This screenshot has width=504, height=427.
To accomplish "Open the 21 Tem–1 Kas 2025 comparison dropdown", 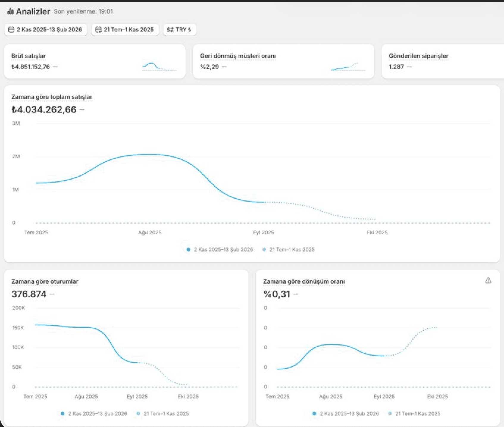I will tap(125, 29).
